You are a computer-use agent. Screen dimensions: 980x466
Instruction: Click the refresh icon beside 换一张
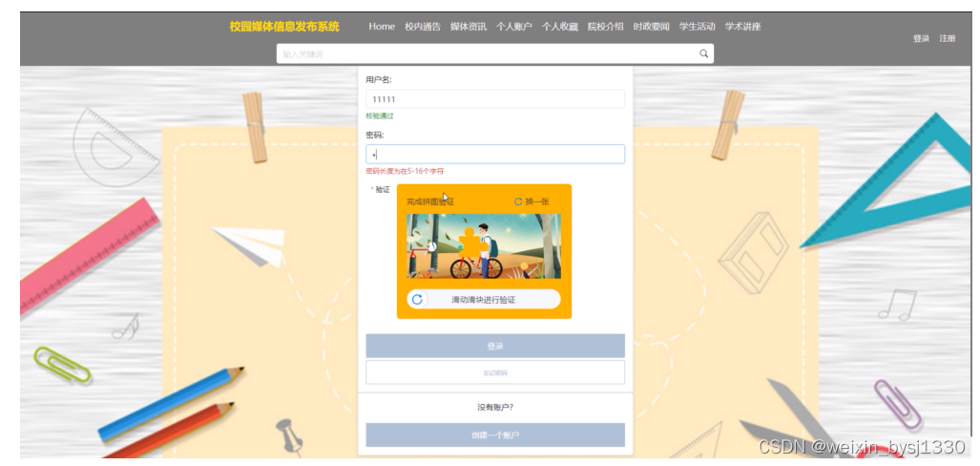pyautogui.click(x=518, y=201)
